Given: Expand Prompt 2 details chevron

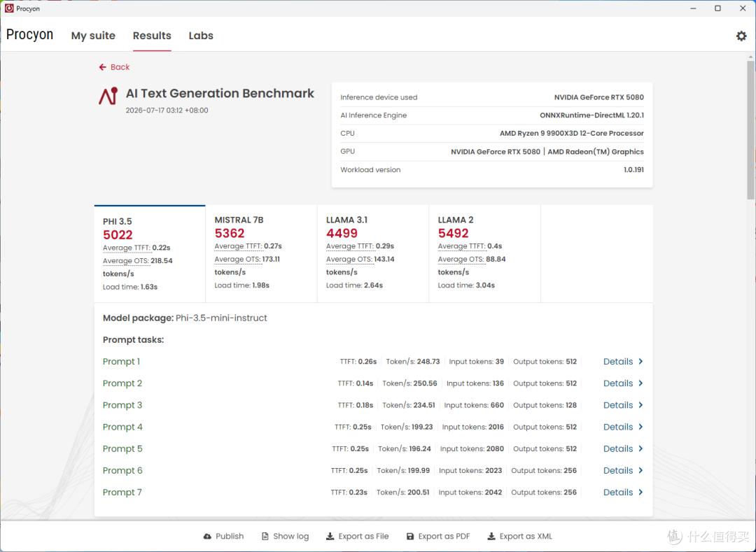Looking at the screenshot, I should coord(640,383).
